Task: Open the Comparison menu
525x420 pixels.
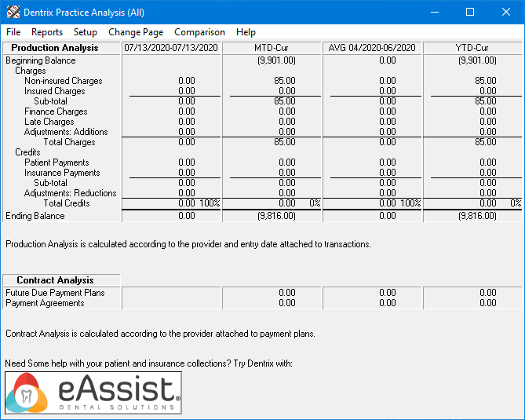Action: point(199,32)
